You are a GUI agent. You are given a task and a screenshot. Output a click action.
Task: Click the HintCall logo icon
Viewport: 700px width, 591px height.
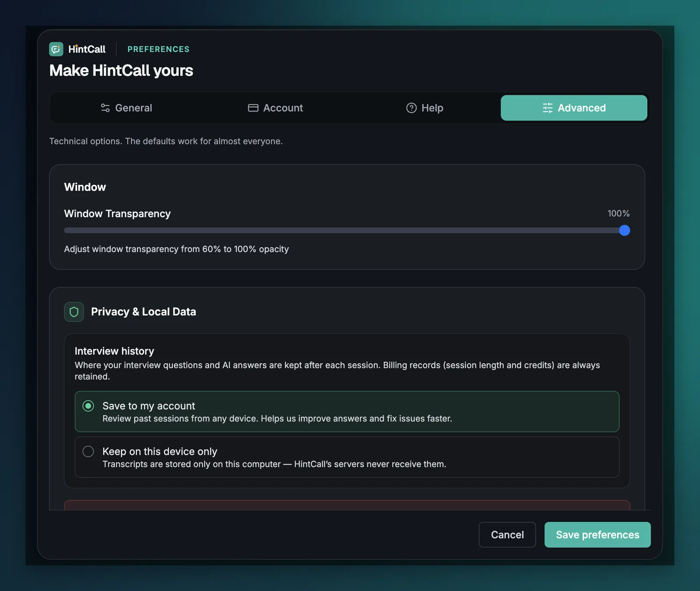point(56,49)
